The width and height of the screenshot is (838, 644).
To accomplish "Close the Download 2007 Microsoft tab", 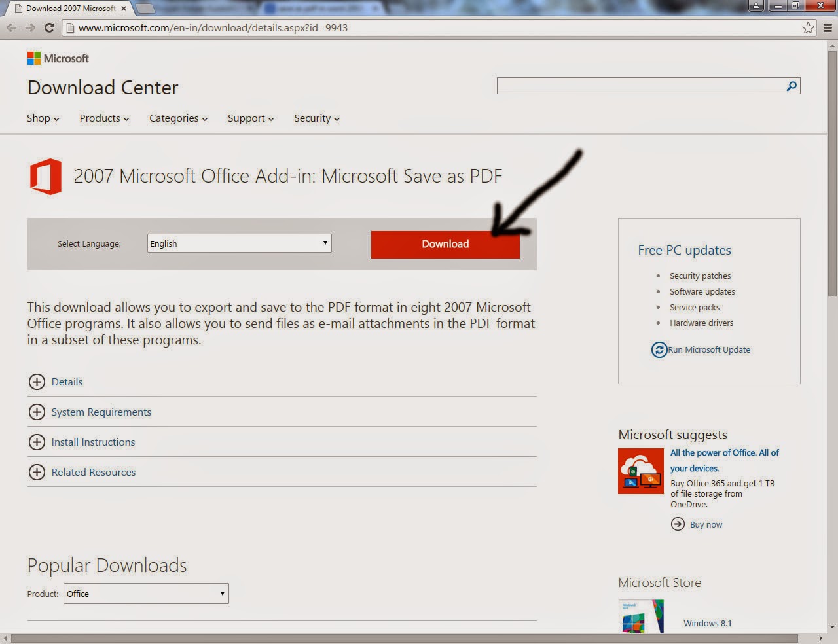I will [123, 9].
